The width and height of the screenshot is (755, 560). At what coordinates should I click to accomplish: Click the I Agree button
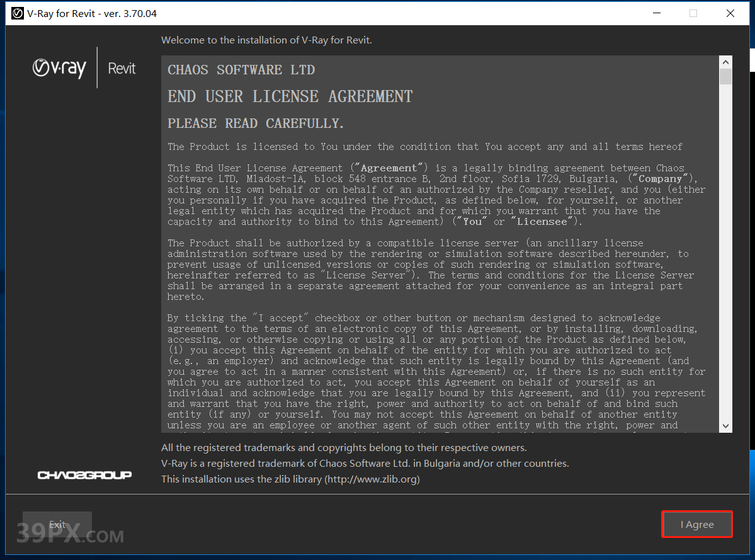[696, 524]
